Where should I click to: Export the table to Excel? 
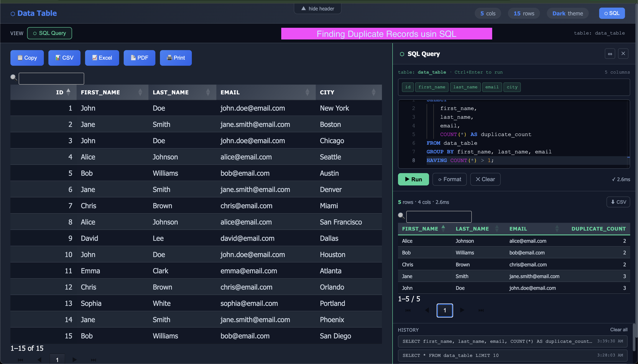coord(102,58)
